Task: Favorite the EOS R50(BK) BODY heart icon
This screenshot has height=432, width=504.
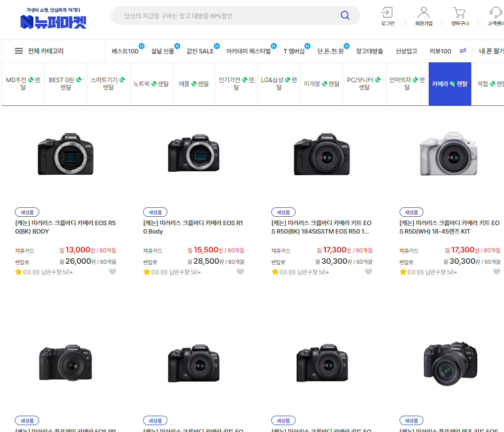Action: tap(112, 272)
